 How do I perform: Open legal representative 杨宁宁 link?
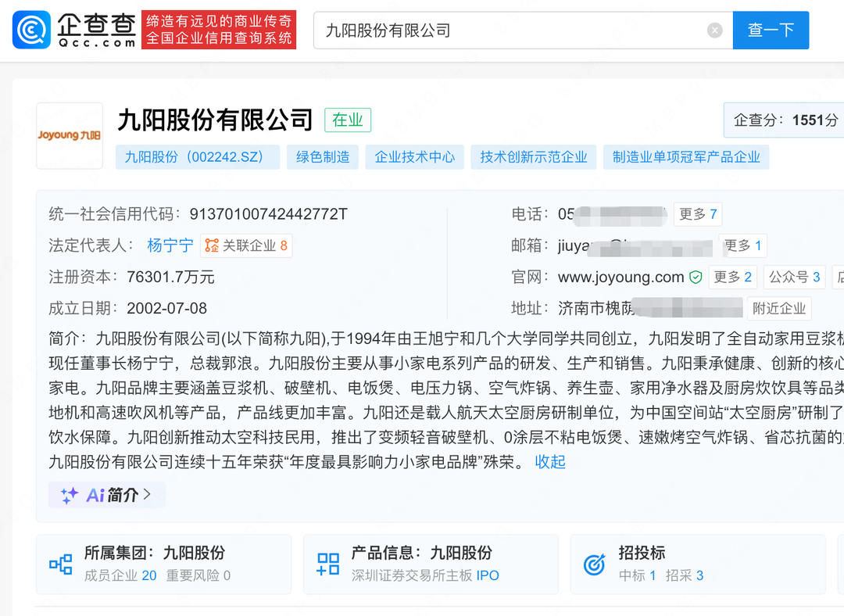(170, 245)
